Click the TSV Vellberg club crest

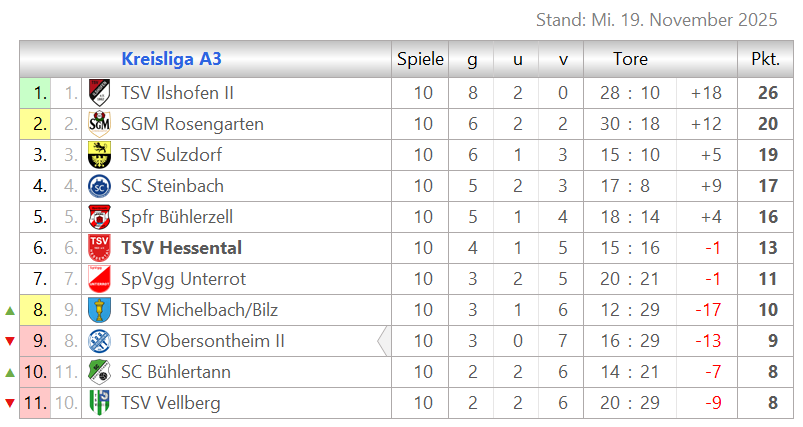click(99, 403)
